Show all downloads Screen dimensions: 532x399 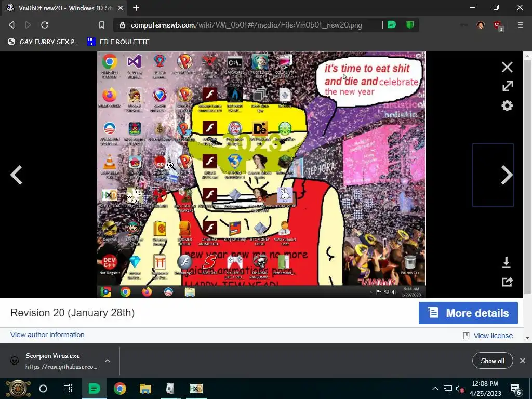493,361
